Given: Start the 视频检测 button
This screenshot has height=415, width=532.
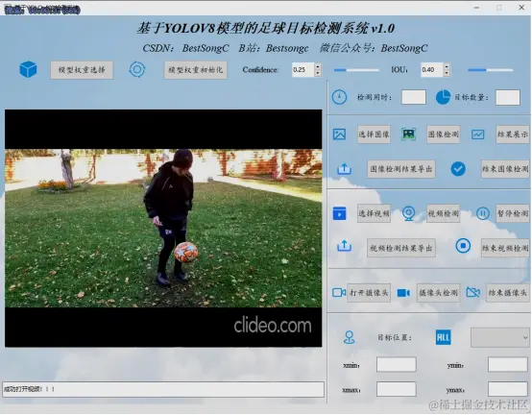Looking at the screenshot, I should (443, 213).
